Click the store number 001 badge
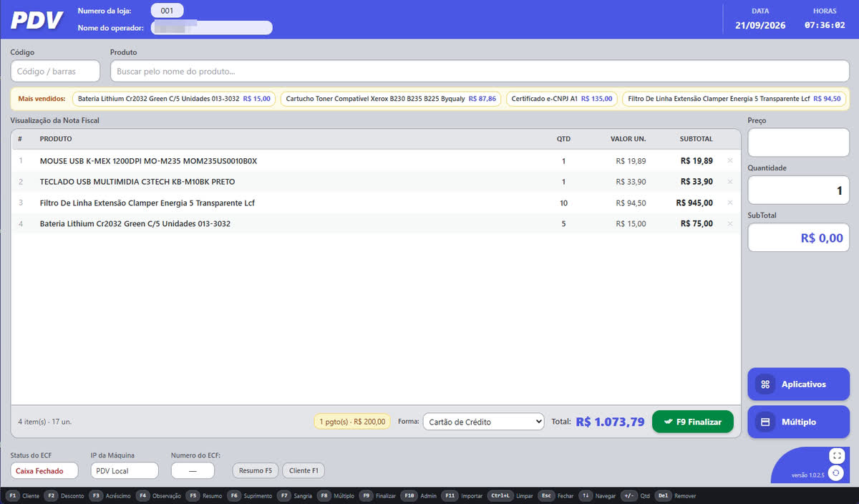859x504 pixels. (167, 11)
